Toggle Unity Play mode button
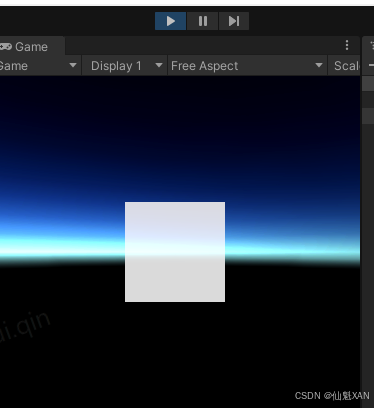The image size is (374, 408). click(170, 21)
